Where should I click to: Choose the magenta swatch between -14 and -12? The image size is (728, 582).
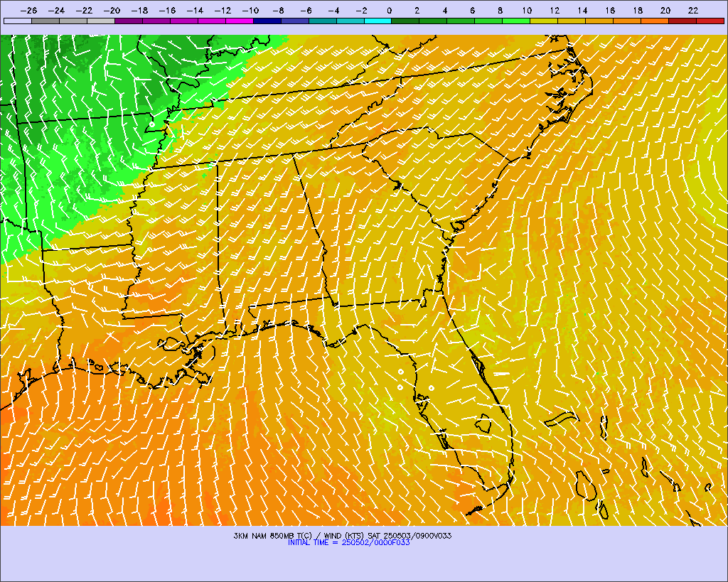[x=212, y=21]
